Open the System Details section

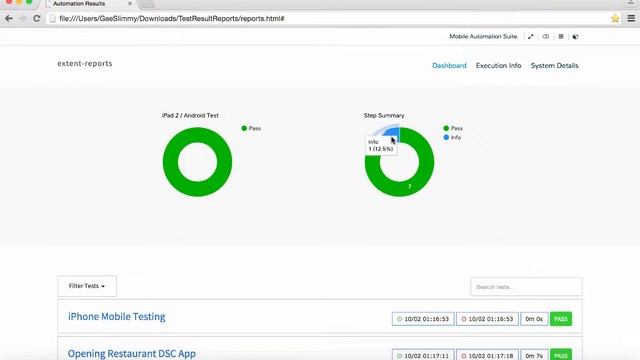(554, 65)
